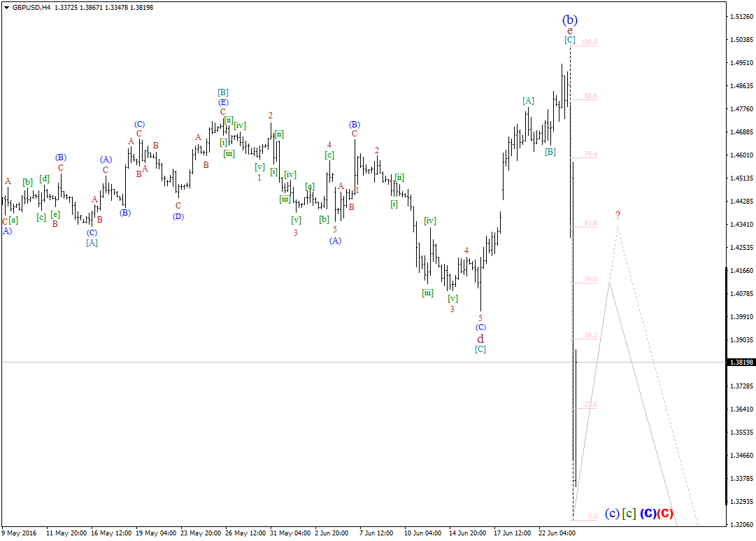Select the blue (b) wave label at chart top
Image resolution: width=756 pixels, height=541 pixels.
tap(570, 20)
